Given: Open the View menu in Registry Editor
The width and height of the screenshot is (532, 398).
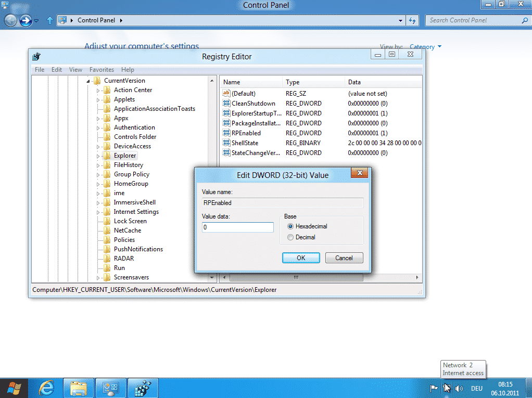Looking at the screenshot, I should pos(75,70).
